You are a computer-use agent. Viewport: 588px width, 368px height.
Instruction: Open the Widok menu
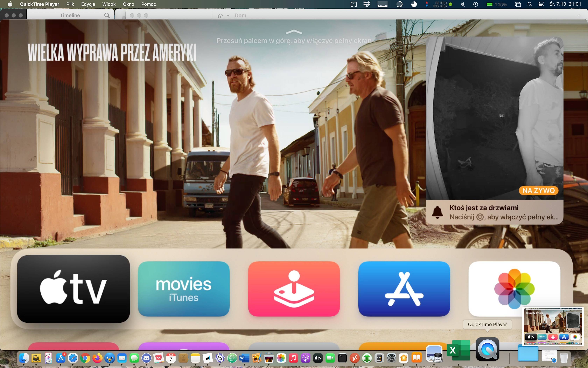click(x=109, y=4)
